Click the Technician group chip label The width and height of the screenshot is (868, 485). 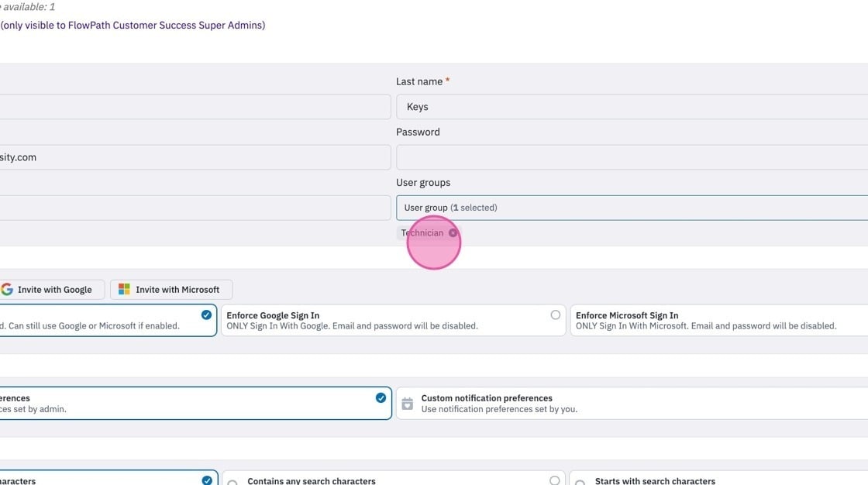point(422,233)
